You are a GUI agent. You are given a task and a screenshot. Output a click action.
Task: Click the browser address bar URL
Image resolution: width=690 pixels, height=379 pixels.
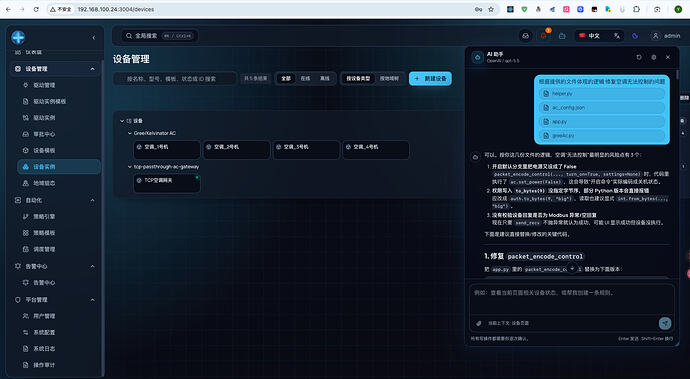click(116, 9)
